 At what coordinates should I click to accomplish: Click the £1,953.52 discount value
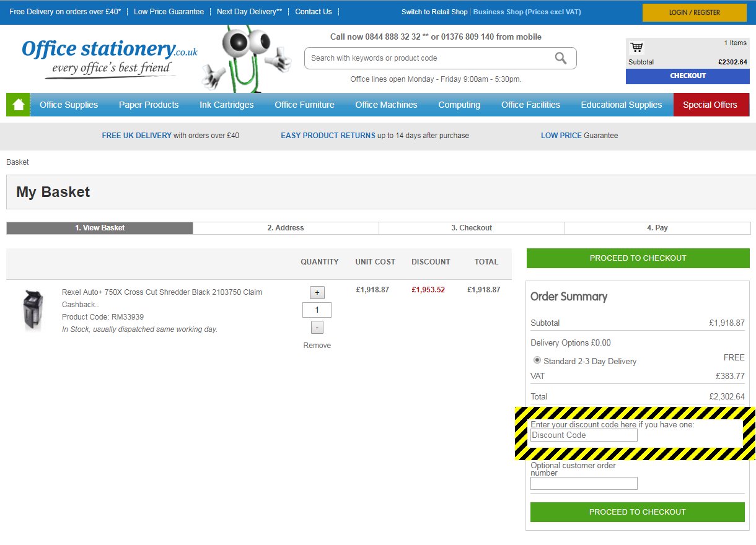428,289
